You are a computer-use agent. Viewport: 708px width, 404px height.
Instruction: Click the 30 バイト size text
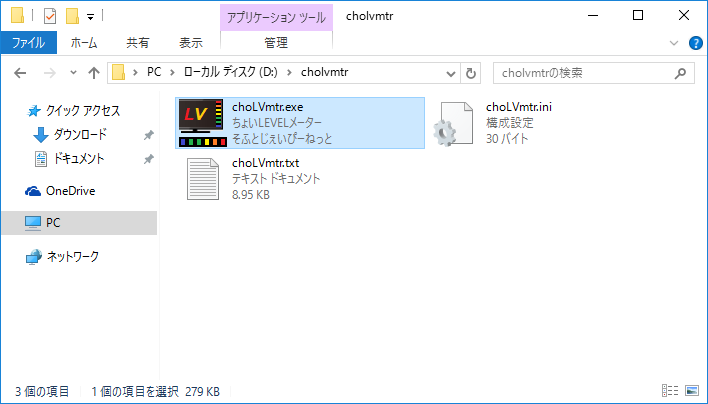click(507, 139)
